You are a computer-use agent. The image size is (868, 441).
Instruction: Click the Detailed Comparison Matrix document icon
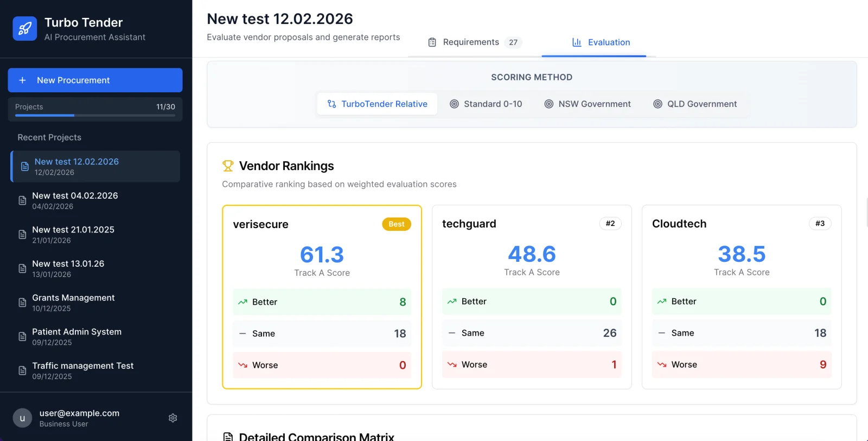click(x=228, y=437)
